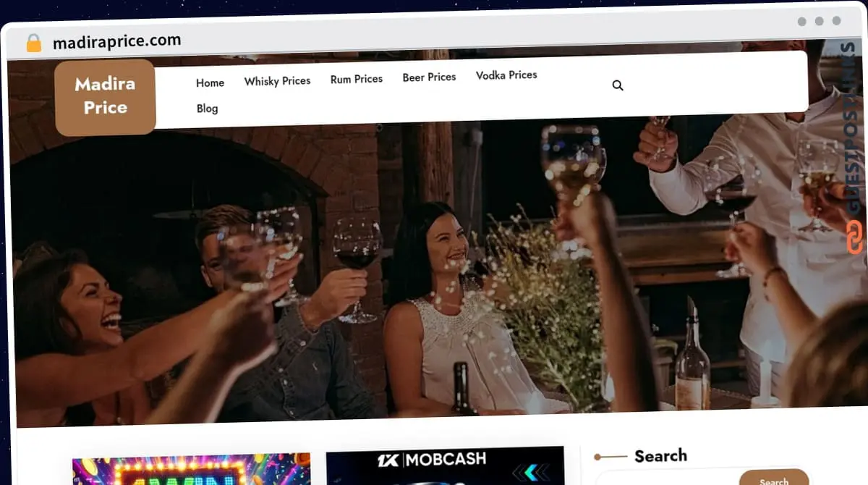
Task: Select Beer Prices in navigation
Action: pos(430,77)
